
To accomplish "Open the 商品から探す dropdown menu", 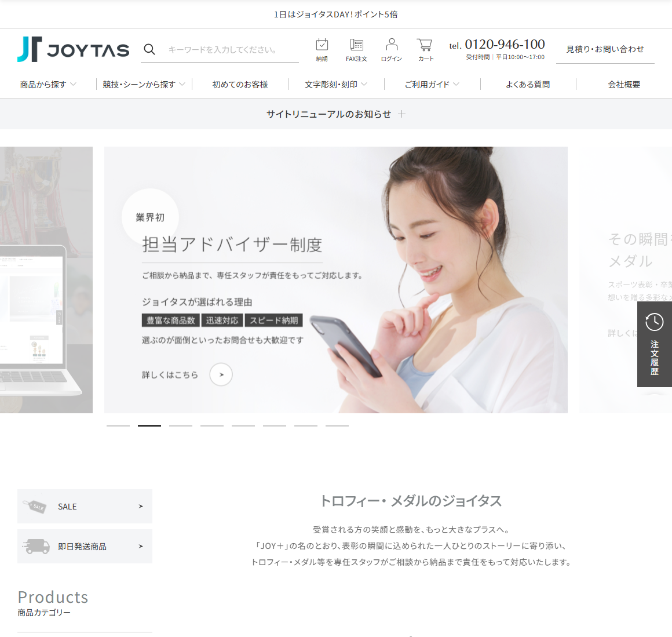I will tap(48, 85).
